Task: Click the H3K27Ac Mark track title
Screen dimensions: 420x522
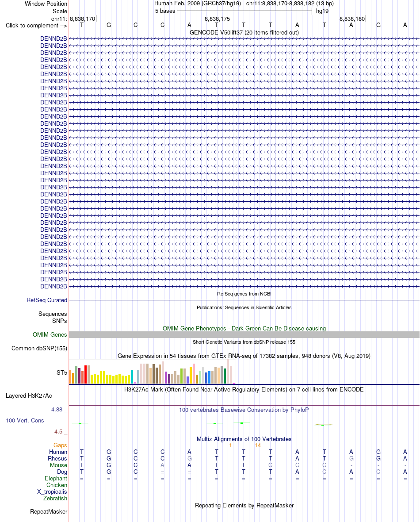Action: pyautogui.click(x=244, y=389)
